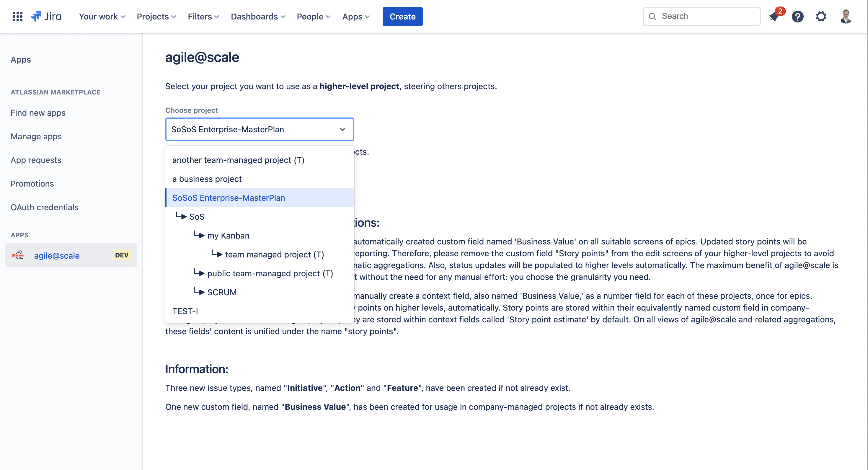Open Jira settings via the gear icon
Viewport: 868px width, 470px height.
pos(821,16)
